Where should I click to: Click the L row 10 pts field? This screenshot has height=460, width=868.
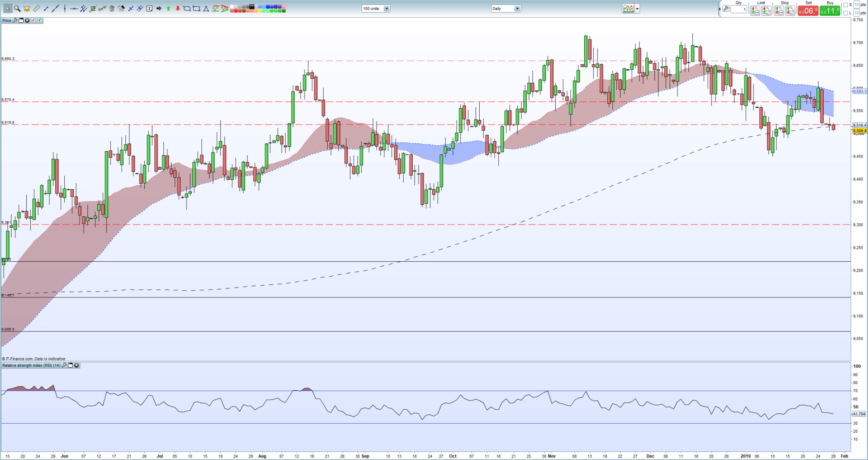856,13
